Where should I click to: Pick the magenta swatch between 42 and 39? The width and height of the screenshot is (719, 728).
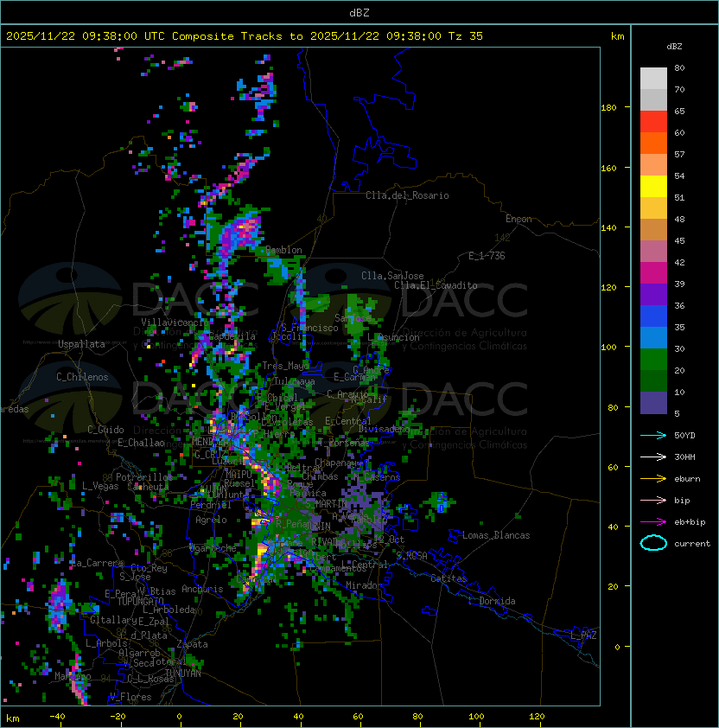(653, 273)
